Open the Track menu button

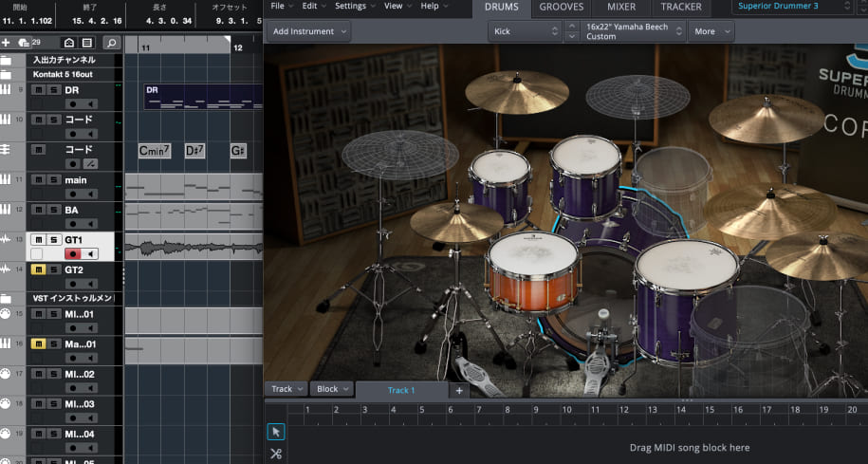(286, 389)
